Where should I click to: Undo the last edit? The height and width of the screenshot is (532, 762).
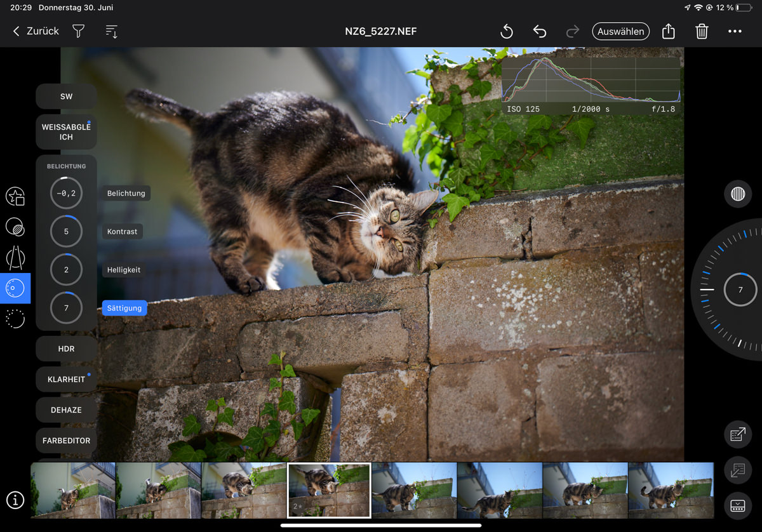(x=539, y=31)
